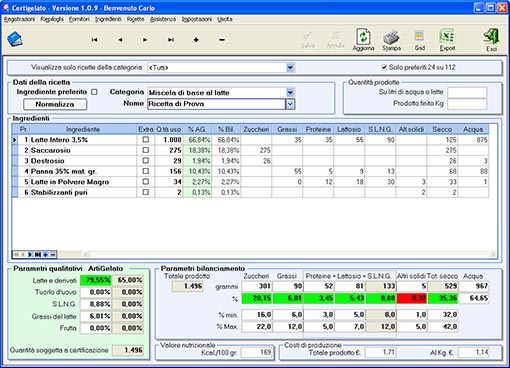Toggle Extra checkbox for Destrosio

[x=146, y=160]
